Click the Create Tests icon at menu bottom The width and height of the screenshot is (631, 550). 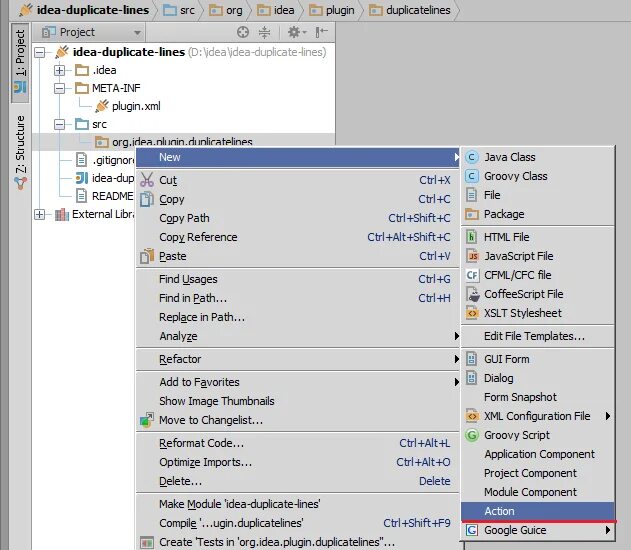point(147,542)
